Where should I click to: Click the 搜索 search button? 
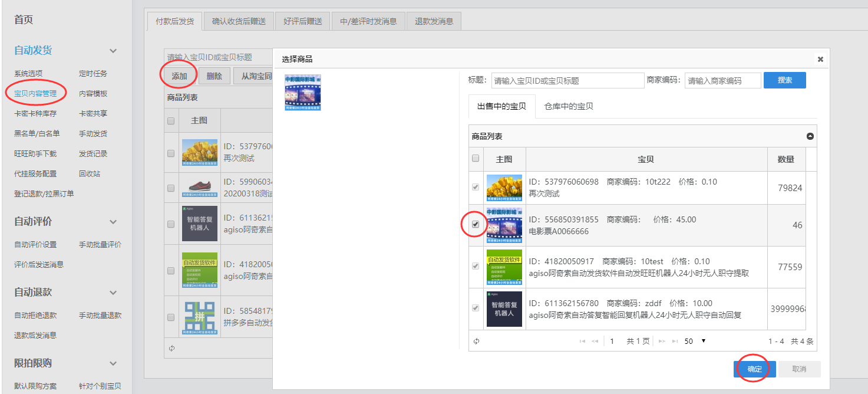point(784,80)
